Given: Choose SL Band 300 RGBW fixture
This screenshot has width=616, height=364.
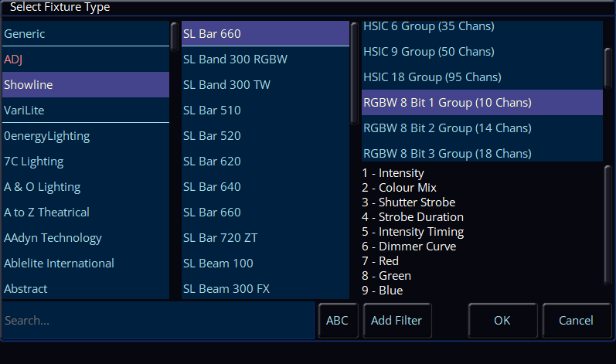Looking at the screenshot, I should (265, 60).
